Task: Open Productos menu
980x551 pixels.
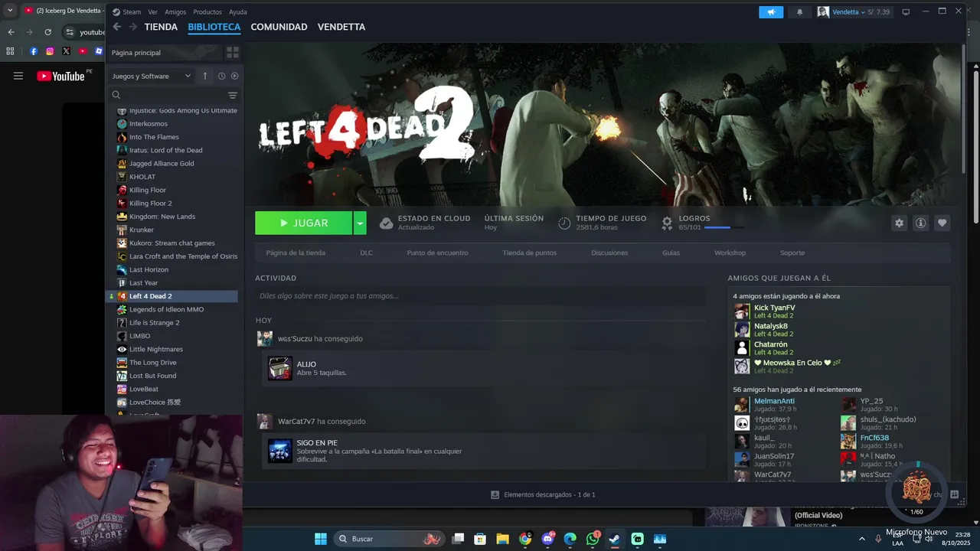Action: (x=207, y=11)
